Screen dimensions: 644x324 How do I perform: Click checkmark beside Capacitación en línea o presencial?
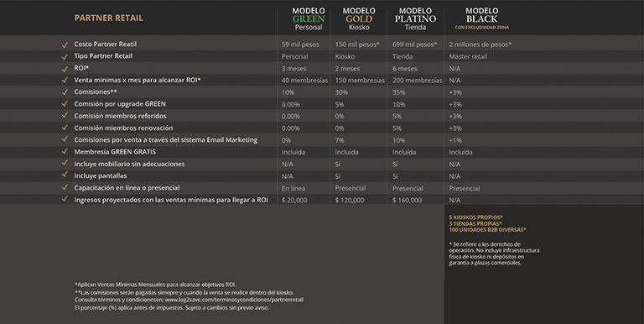[x=65, y=187]
